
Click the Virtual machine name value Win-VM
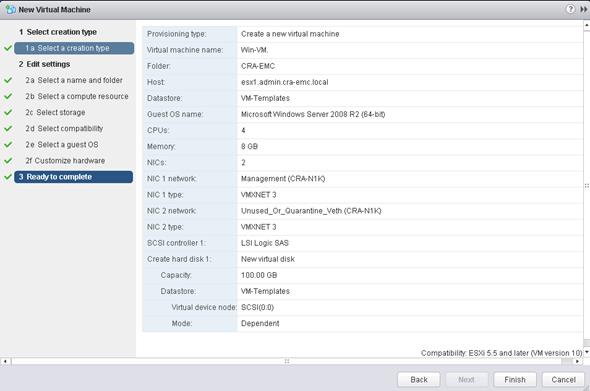pyautogui.click(x=254, y=50)
